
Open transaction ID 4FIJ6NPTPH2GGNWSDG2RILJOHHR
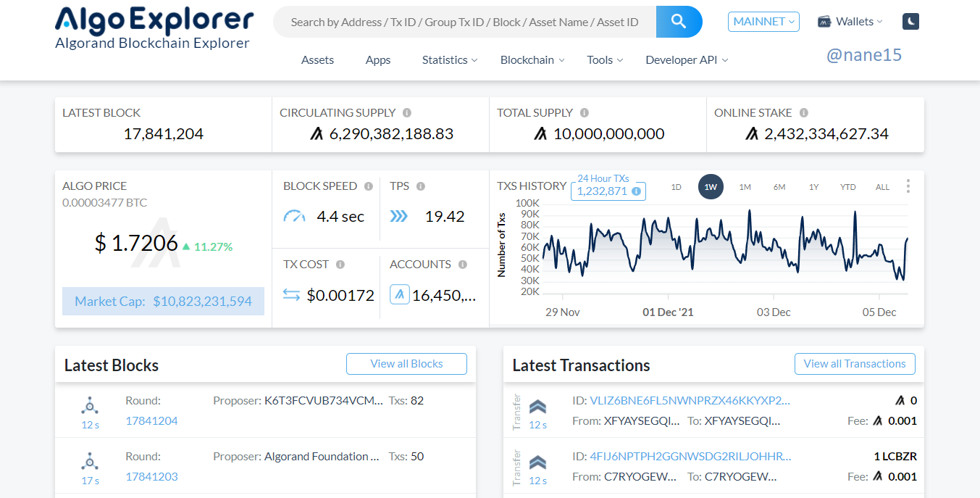tap(690, 456)
